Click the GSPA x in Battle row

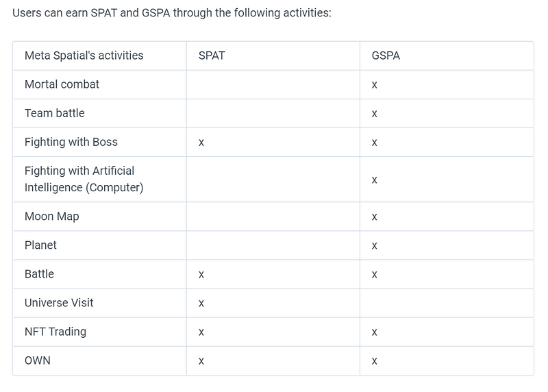[374, 275]
